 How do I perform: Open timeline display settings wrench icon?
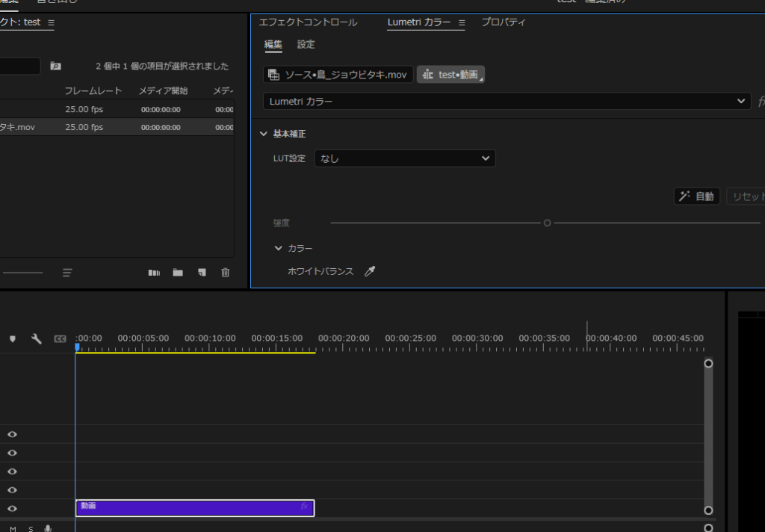pyautogui.click(x=36, y=338)
